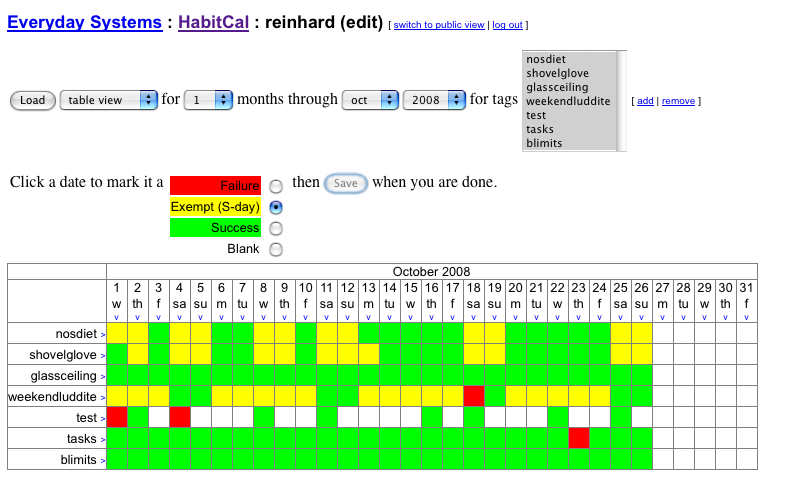Select glassceiling in the tags list

tap(556, 87)
